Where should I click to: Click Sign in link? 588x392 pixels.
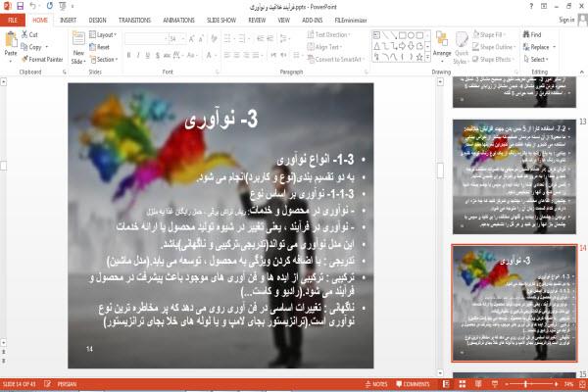[566, 20]
